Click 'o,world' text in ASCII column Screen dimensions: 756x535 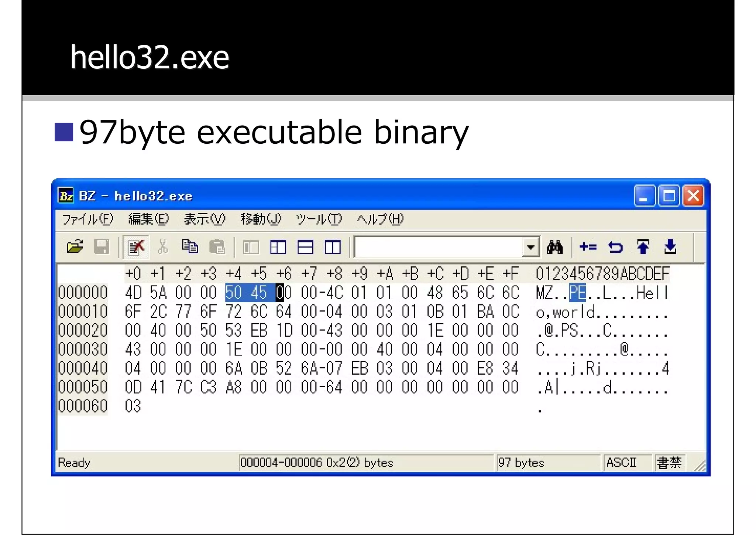tap(565, 313)
